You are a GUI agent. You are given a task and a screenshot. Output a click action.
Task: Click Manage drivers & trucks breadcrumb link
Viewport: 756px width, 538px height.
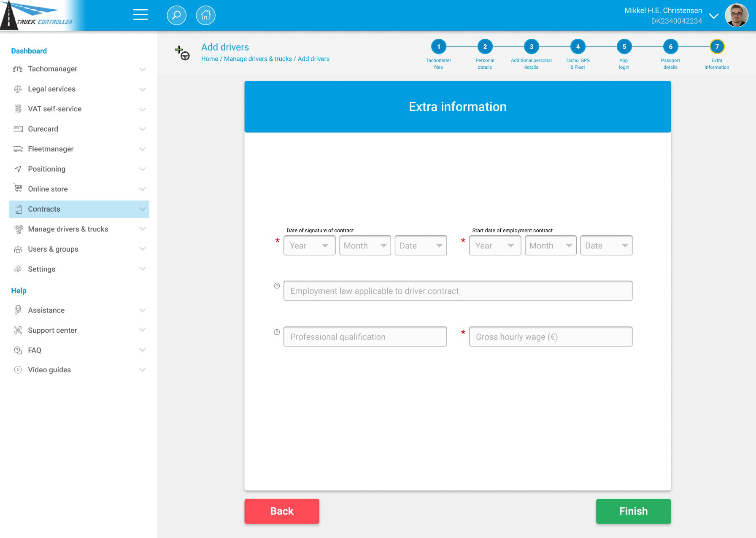pyautogui.click(x=258, y=59)
